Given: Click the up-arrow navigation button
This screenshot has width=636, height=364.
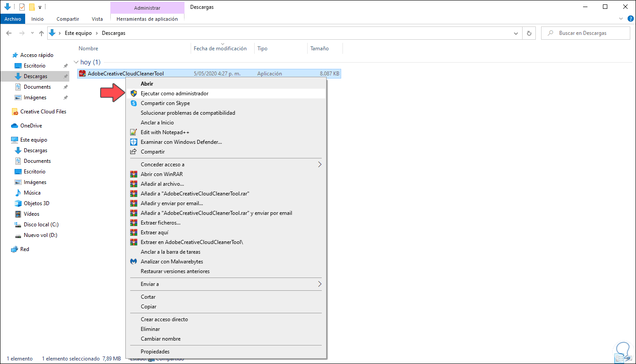Looking at the screenshot, I should point(41,33).
